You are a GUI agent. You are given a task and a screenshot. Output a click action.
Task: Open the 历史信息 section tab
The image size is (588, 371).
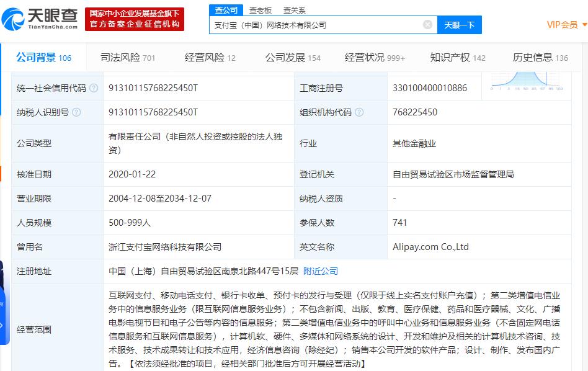point(540,58)
